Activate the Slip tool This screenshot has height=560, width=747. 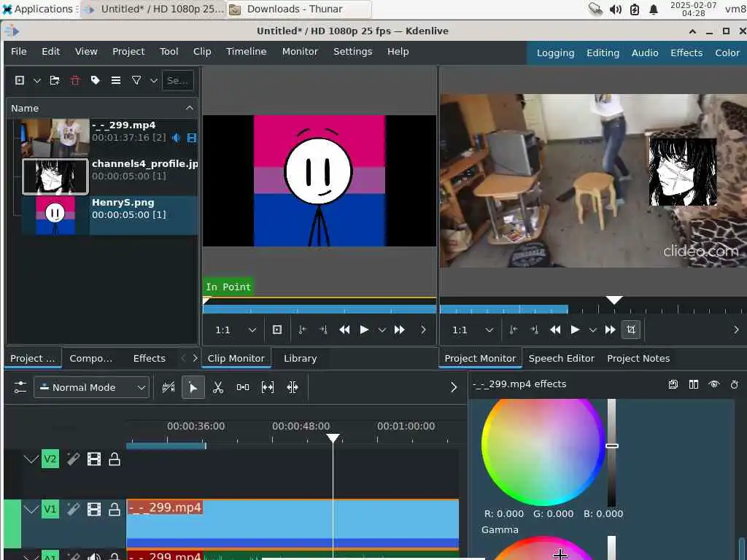pyautogui.click(x=268, y=387)
